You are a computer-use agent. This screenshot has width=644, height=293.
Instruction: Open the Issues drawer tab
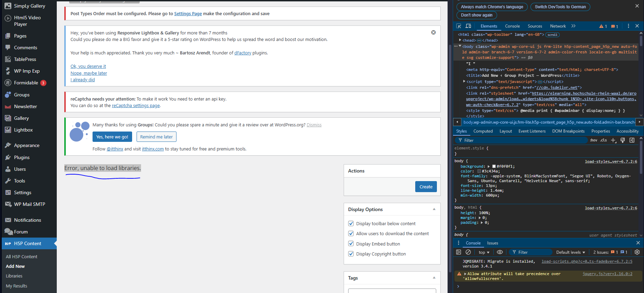492,243
